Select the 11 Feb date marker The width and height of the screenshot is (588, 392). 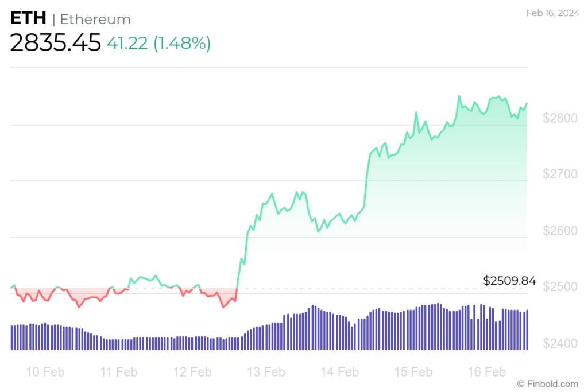click(x=119, y=372)
